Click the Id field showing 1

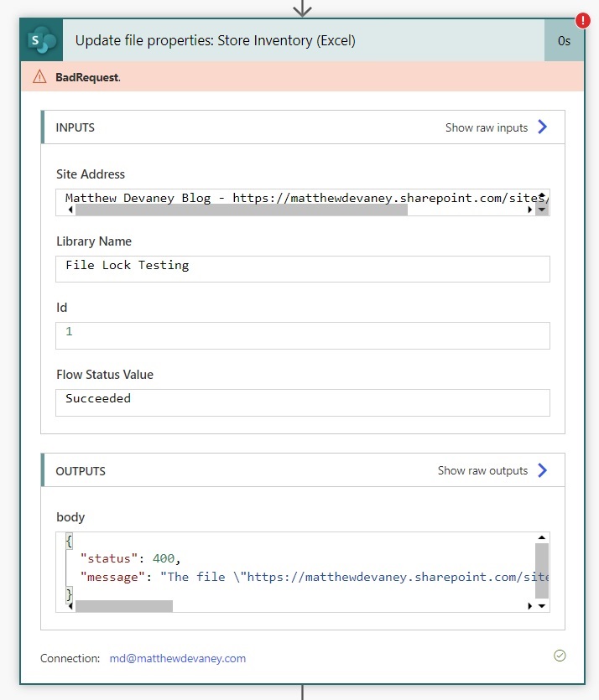(x=302, y=335)
